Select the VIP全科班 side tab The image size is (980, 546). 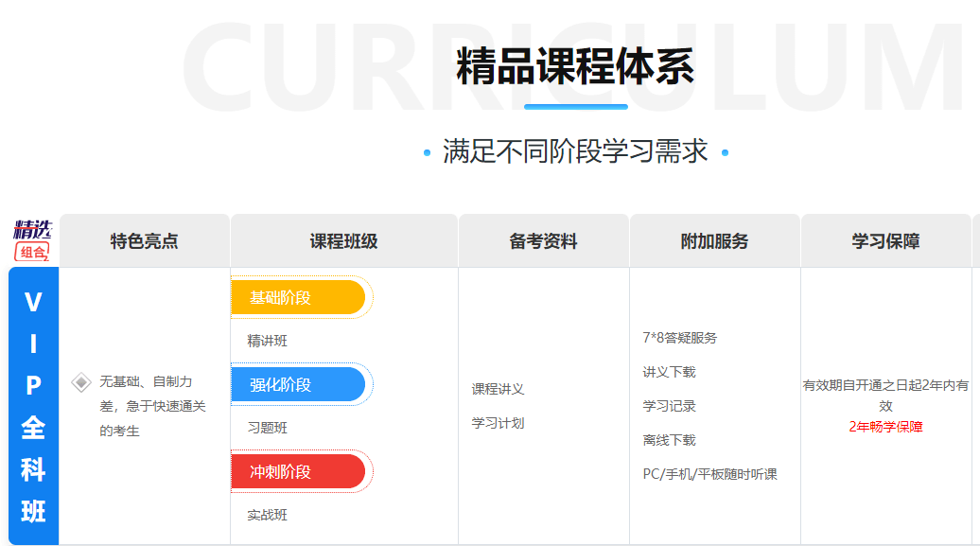click(x=34, y=406)
